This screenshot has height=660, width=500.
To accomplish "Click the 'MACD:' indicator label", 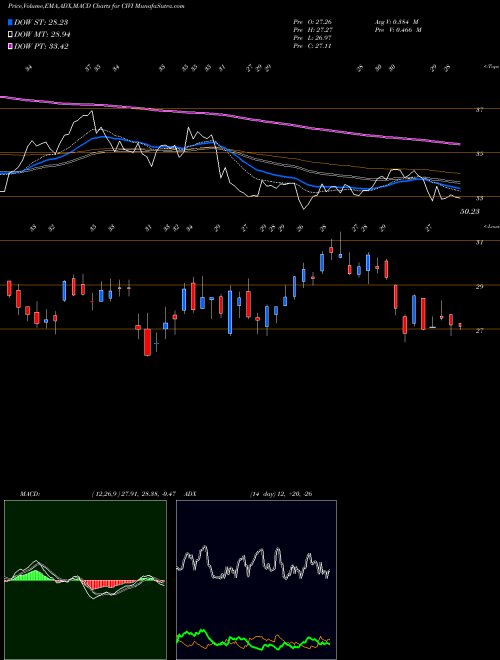I will (30, 494).
